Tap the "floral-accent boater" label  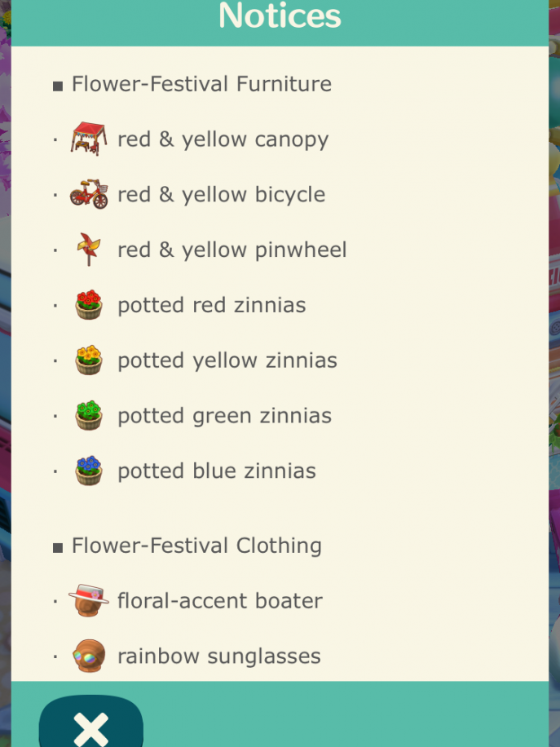220,601
